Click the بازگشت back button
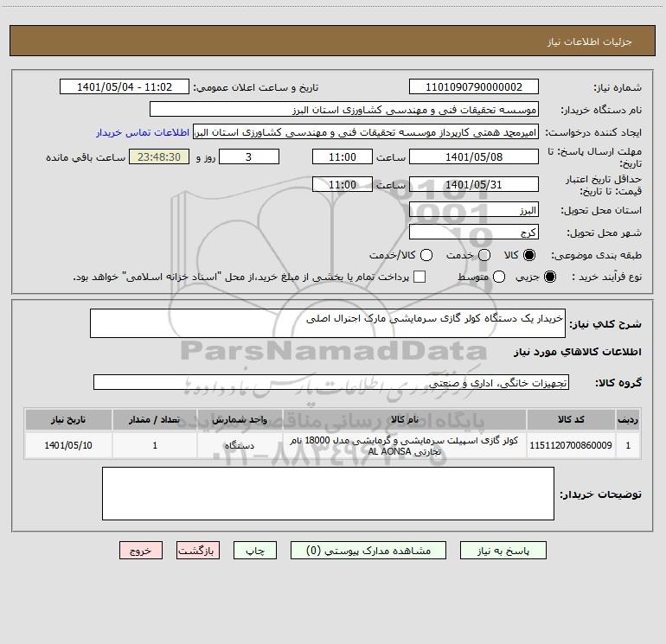 (x=198, y=551)
